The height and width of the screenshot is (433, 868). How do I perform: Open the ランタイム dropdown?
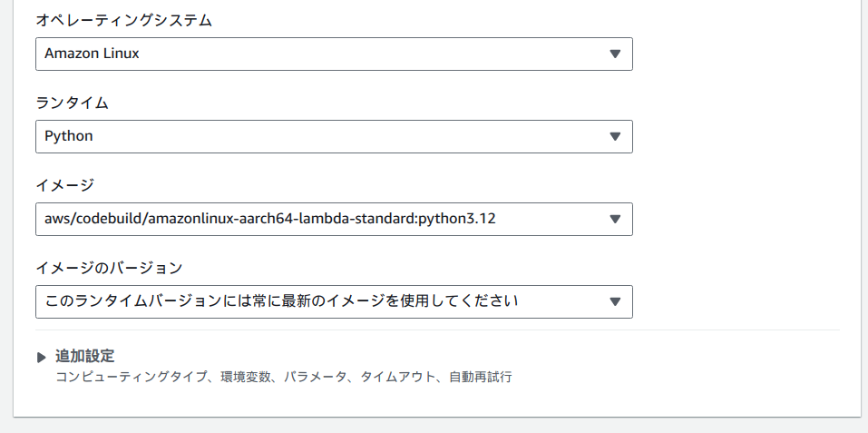click(334, 136)
